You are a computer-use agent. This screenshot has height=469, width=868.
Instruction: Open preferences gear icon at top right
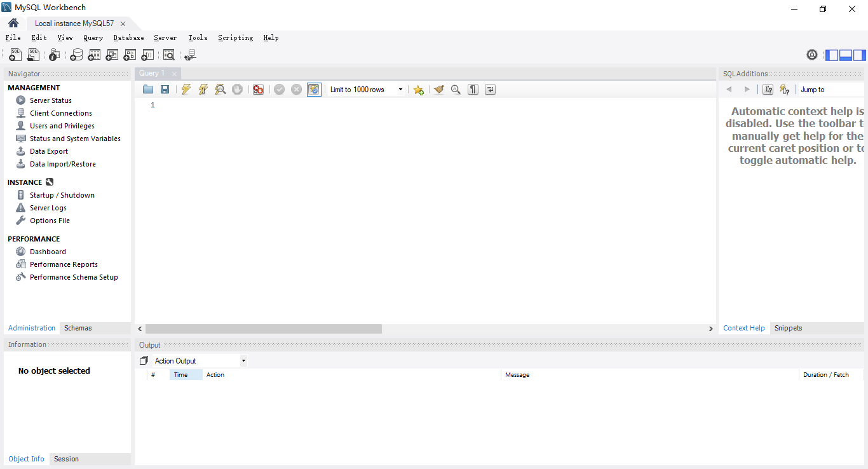[812, 55]
